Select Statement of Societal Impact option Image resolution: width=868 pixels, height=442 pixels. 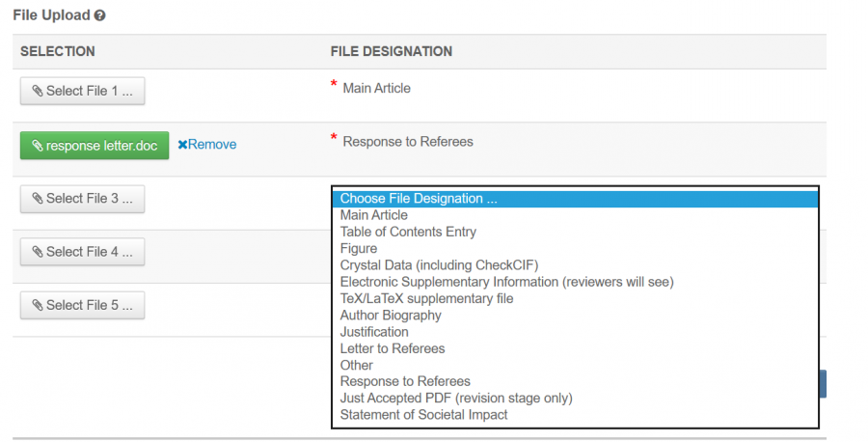tap(423, 415)
